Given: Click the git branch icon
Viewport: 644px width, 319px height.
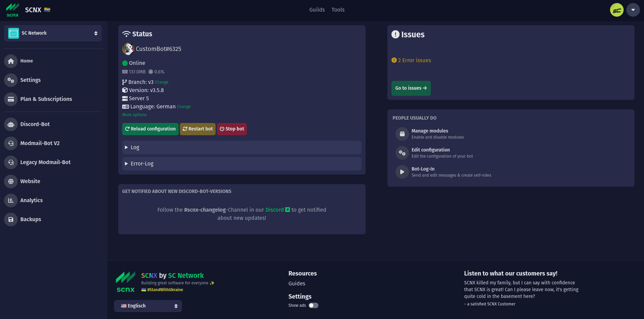Looking at the screenshot, I should (125, 82).
